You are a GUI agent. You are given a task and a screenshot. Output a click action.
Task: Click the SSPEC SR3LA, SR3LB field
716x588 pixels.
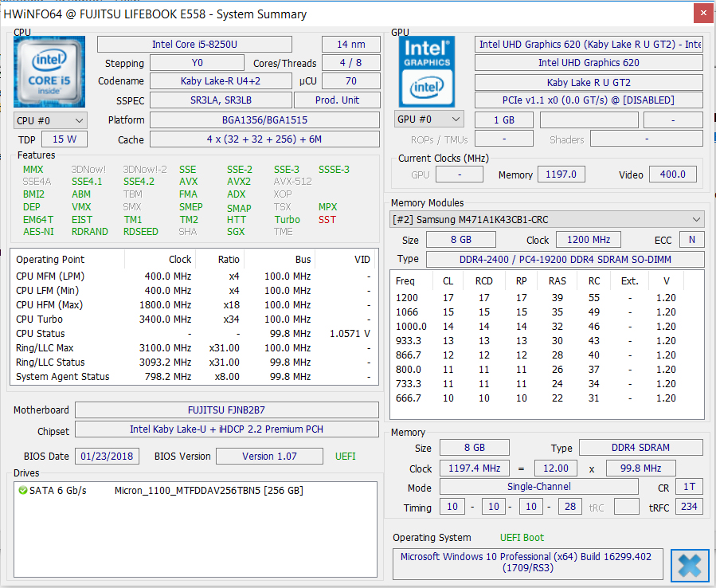(x=221, y=100)
